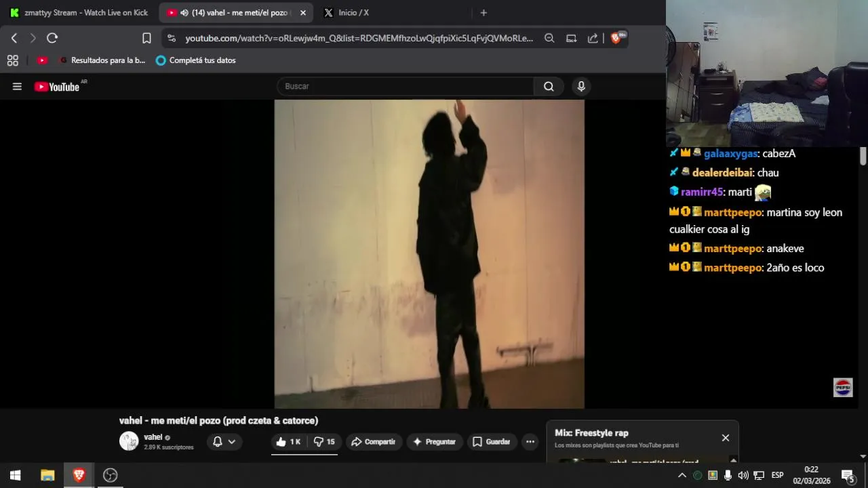Click the colorful square tray icon
Screen dimensions: 868x488
(x=713, y=475)
